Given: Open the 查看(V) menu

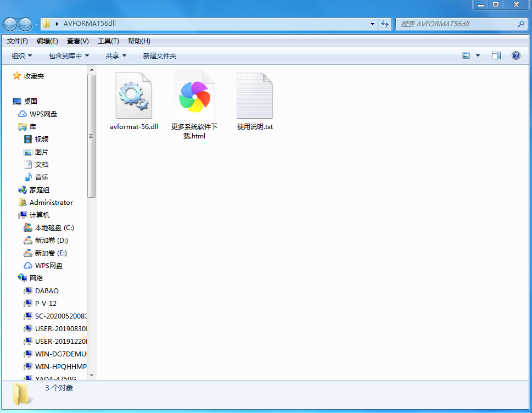Looking at the screenshot, I should coord(78,41).
